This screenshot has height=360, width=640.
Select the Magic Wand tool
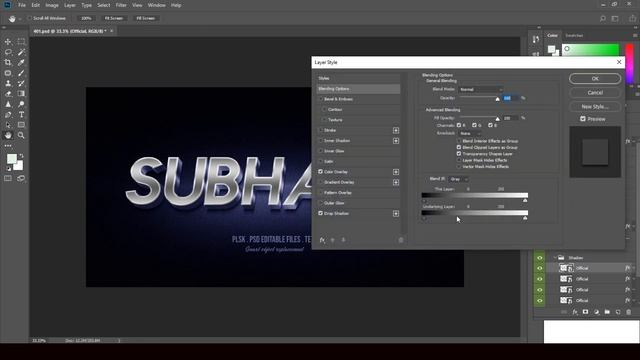(x=21, y=52)
